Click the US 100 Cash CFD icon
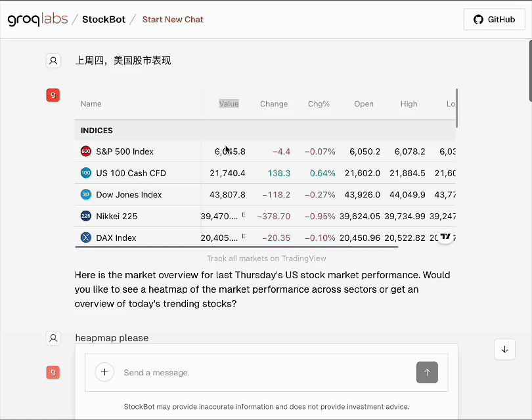The image size is (532, 420). (x=86, y=173)
